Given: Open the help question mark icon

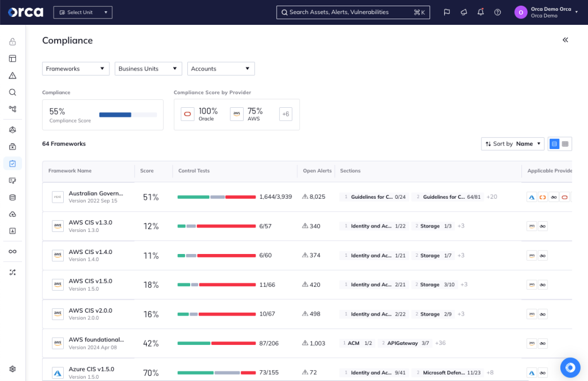Looking at the screenshot, I should tap(497, 12).
